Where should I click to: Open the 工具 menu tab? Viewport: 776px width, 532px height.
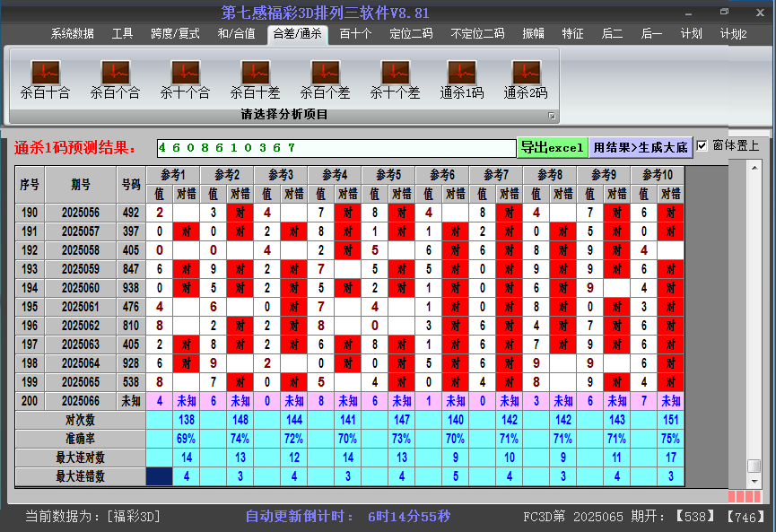pyautogui.click(x=122, y=34)
